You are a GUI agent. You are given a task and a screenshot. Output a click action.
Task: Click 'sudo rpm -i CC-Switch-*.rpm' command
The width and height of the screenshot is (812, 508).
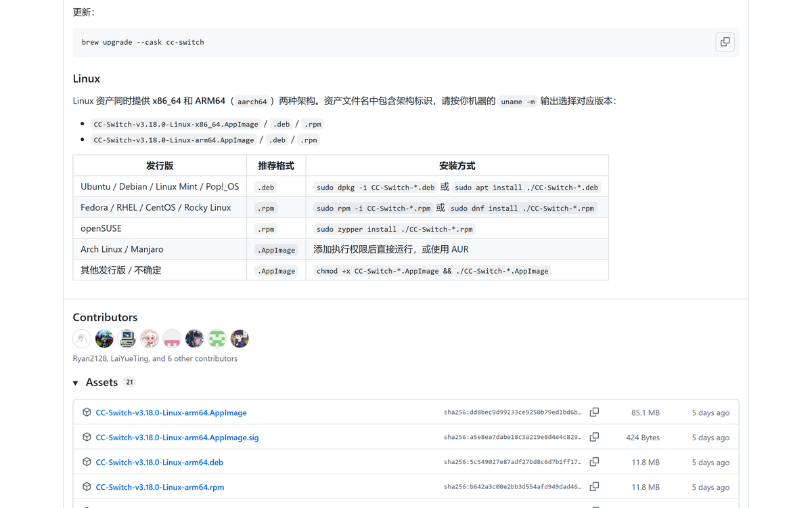click(374, 208)
